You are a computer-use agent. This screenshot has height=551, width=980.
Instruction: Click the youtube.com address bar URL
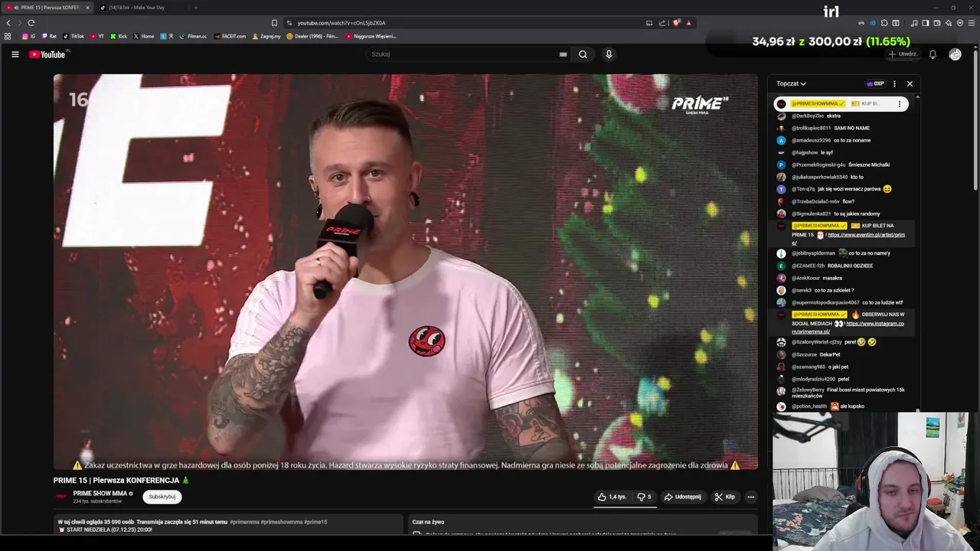click(x=341, y=23)
